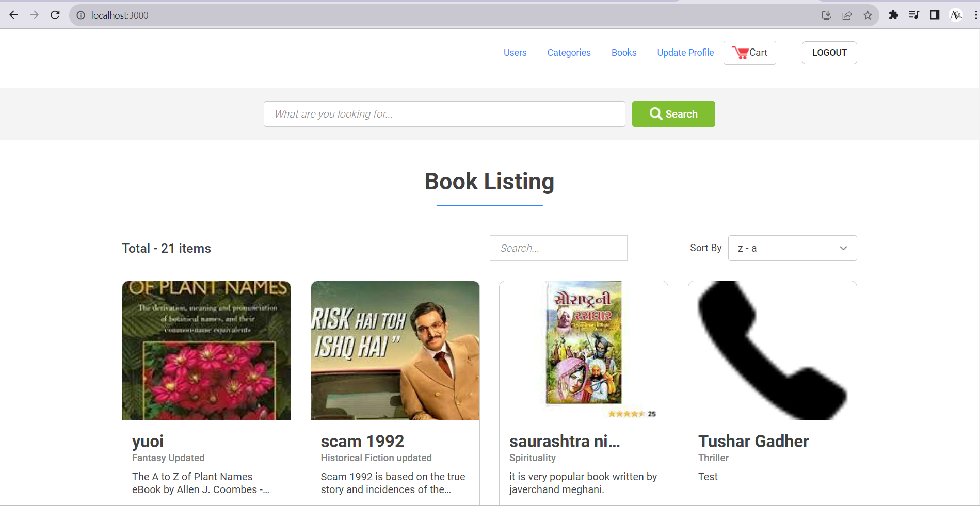The width and height of the screenshot is (980, 506).
Task: Click the 'What are you looking for' field
Action: pos(444,114)
